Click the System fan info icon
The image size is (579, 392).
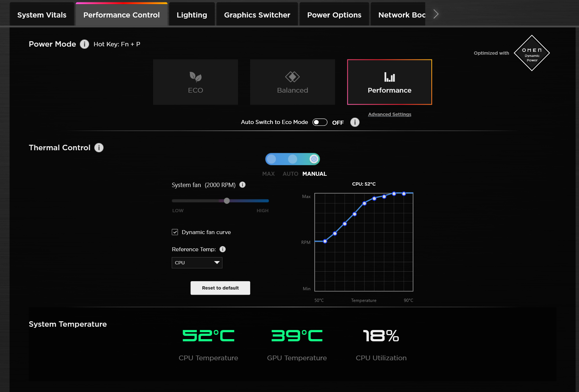click(242, 185)
